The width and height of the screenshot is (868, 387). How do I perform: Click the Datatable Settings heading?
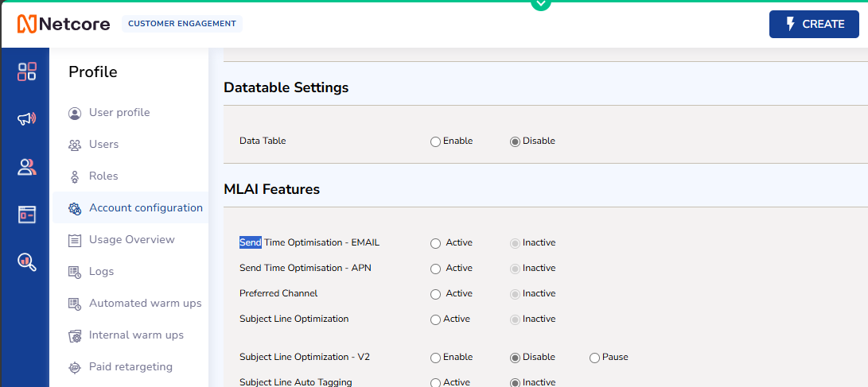click(x=286, y=87)
